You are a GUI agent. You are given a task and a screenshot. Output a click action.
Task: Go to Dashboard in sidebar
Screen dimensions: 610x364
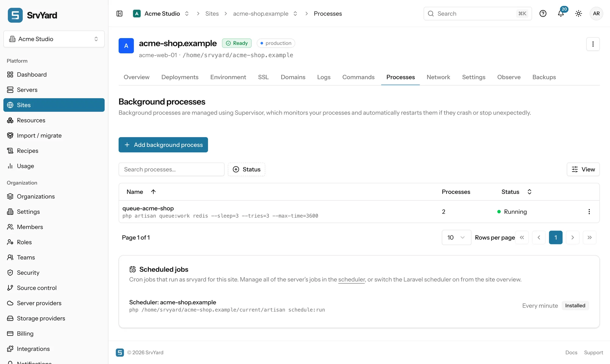(x=54, y=75)
